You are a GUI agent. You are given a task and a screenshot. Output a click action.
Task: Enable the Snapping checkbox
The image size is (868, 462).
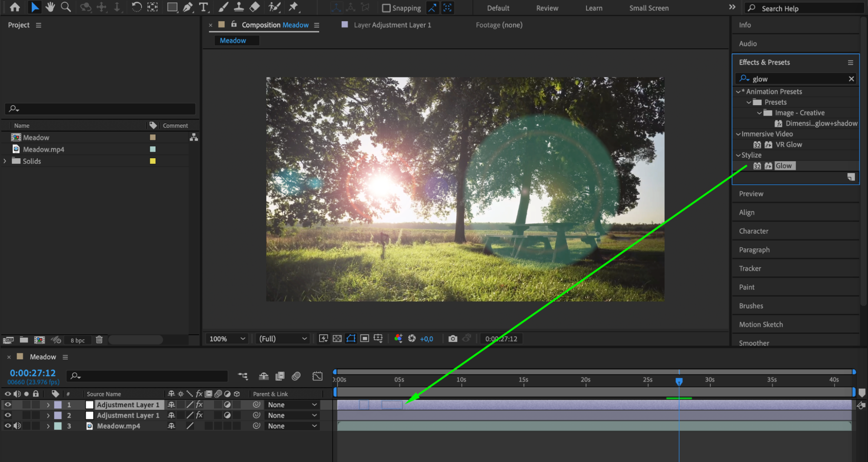pos(386,8)
